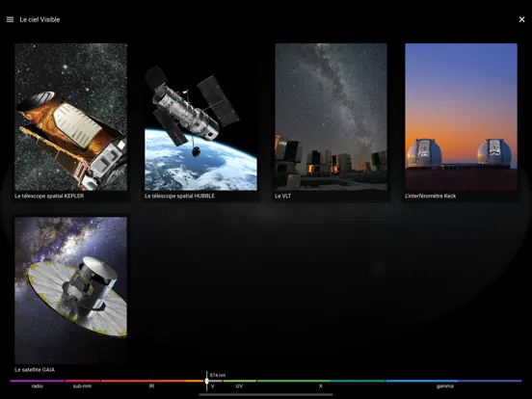Click the caption 'Le télescope spatial KEPLER'
The height and width of the screenshot is (399, 532).
49,196
